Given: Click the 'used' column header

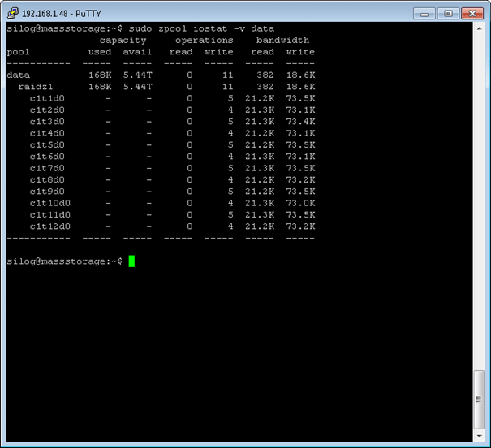Looking at the screenshot, I should click(x=100, y=52).
